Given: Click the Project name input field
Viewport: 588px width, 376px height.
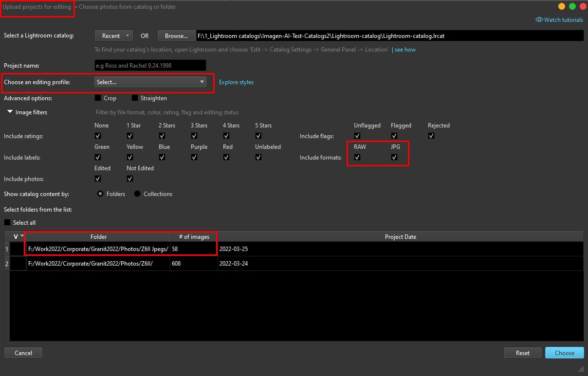Looking at the screenshot, I should point(150,66).
